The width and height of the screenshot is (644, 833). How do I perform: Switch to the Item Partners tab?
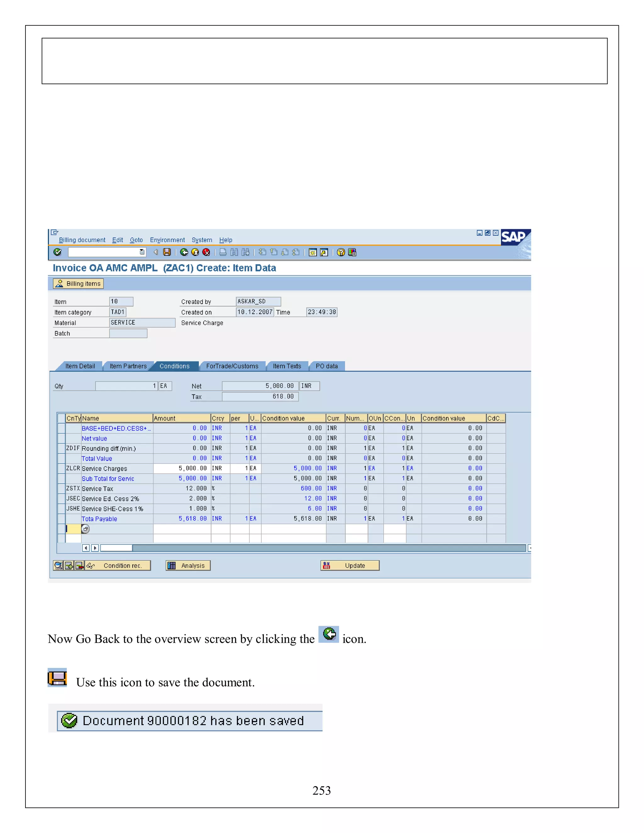point(128,366)
